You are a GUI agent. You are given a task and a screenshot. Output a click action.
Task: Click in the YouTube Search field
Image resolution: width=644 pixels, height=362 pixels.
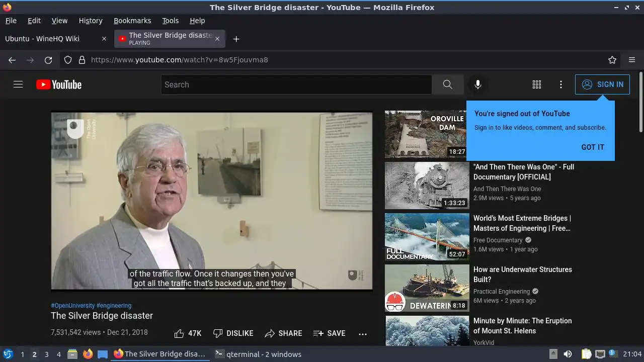pyautogui.click(x=297, y=84)
